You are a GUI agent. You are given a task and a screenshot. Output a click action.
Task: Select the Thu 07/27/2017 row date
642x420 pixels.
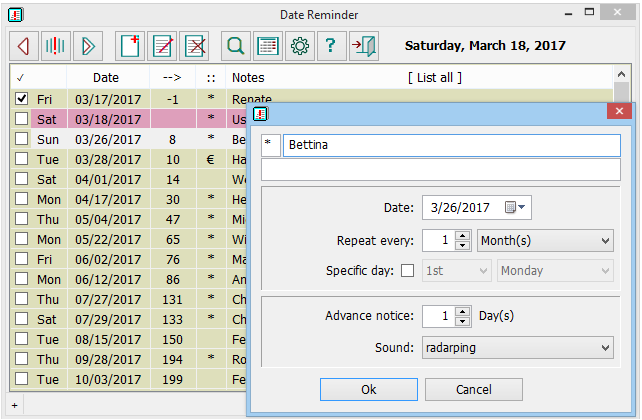(x=108, y=299)
